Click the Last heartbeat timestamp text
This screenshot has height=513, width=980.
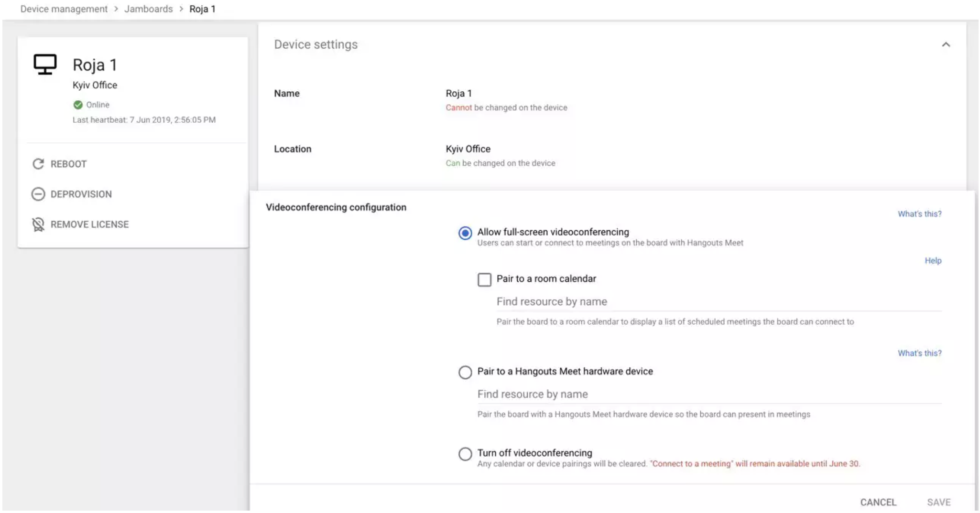[x=144, y=119]
